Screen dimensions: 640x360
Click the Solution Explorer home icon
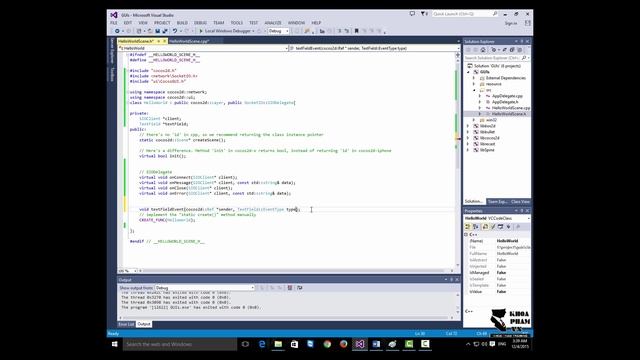(x=483, y=50)
